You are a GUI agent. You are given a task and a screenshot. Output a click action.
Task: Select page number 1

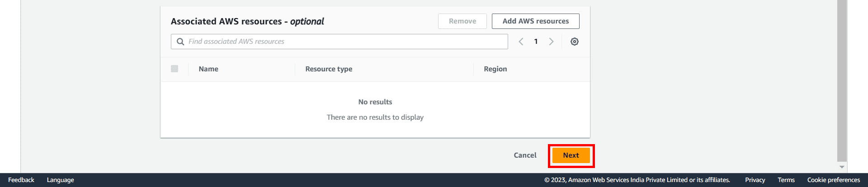(536, 42)
